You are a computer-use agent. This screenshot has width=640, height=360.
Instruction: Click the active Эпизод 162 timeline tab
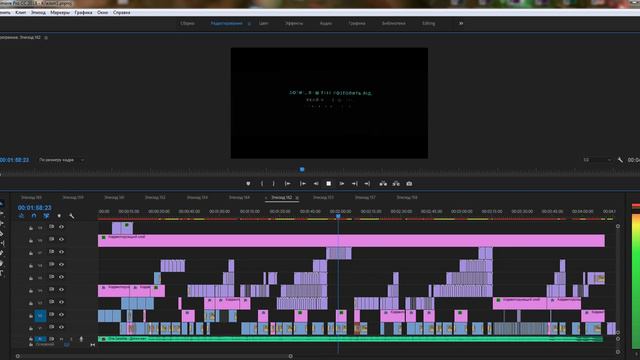[x=282, y=198]
